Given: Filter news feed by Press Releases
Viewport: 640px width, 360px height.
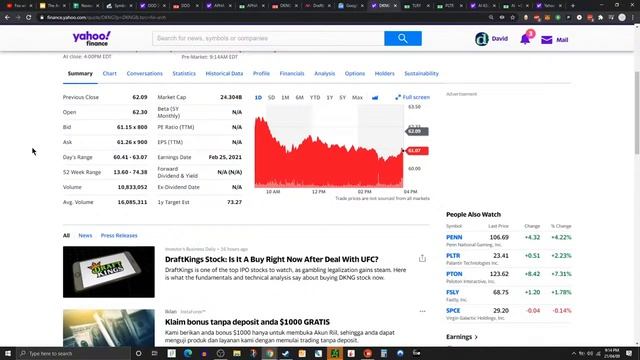Looking at the screenshot, I should 119,236.
